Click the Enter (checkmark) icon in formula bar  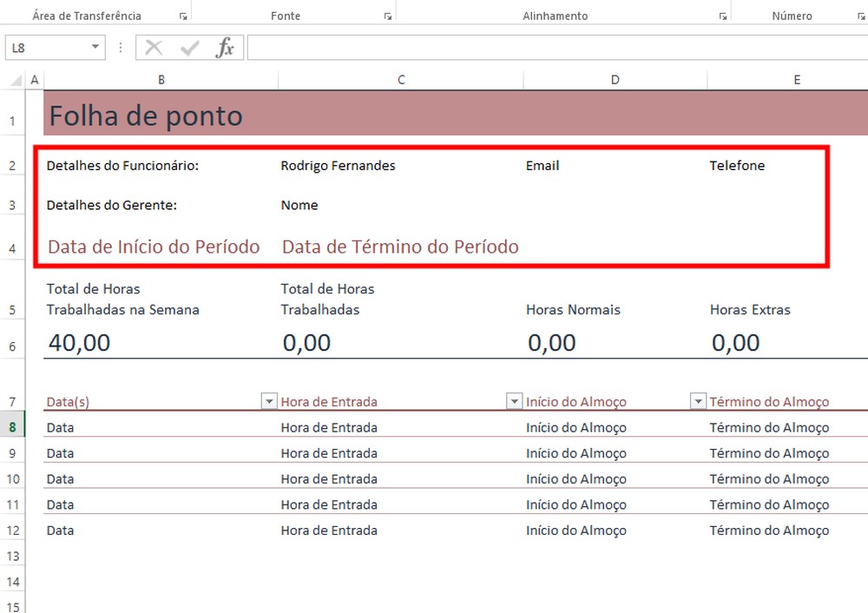click(190, 47)
